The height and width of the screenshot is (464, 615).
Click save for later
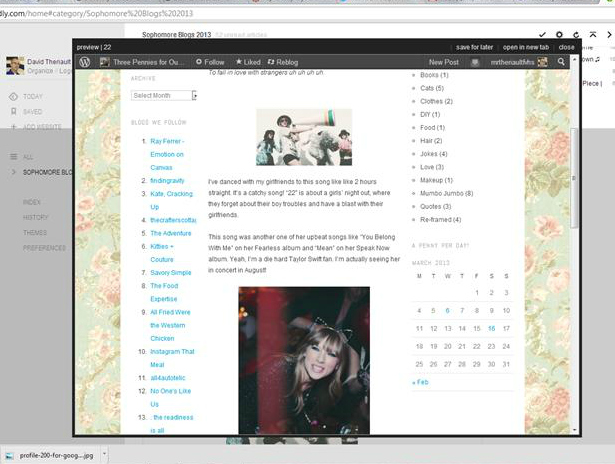(475, 47)
